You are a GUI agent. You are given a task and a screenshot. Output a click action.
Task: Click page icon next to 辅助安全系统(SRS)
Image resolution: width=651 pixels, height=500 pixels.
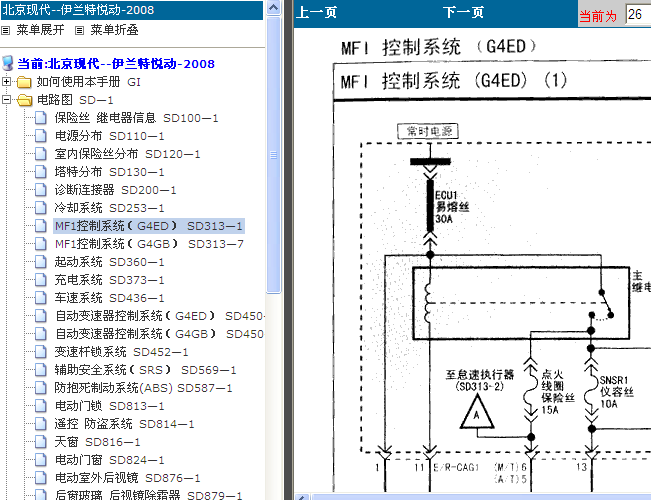pyautogui.click(x=41, y=370)
